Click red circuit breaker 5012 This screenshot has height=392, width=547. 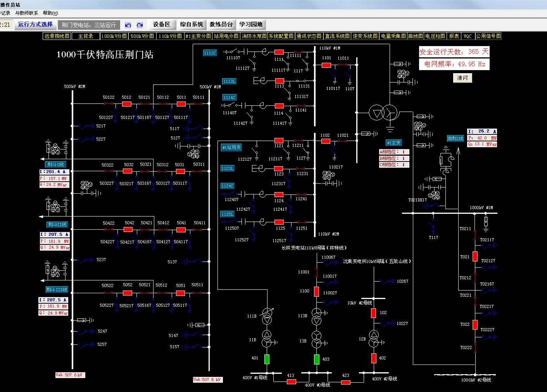pos(126,104)
